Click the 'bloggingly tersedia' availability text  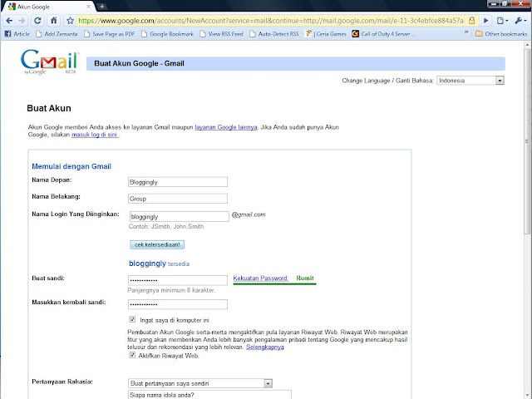coord(159,264)
